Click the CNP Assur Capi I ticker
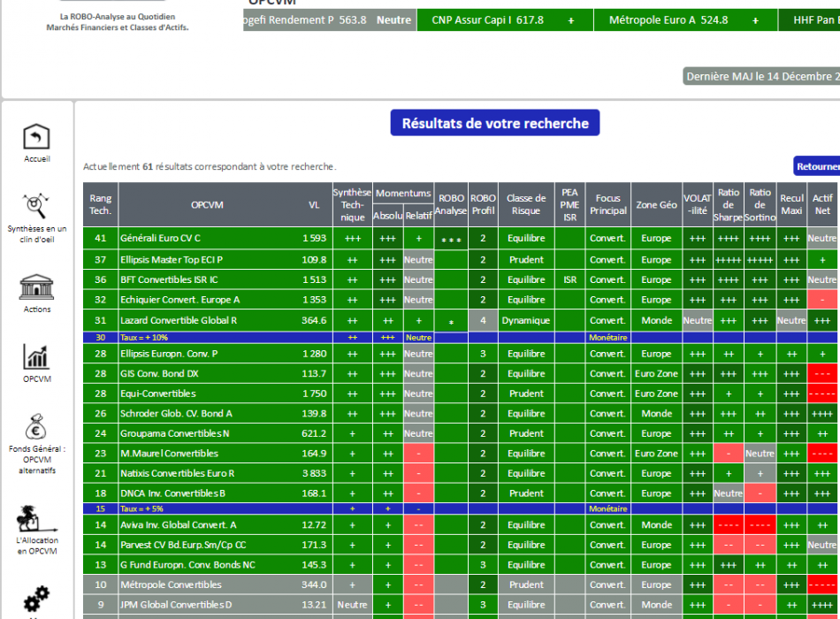840x619 pixels. point(505,20)
